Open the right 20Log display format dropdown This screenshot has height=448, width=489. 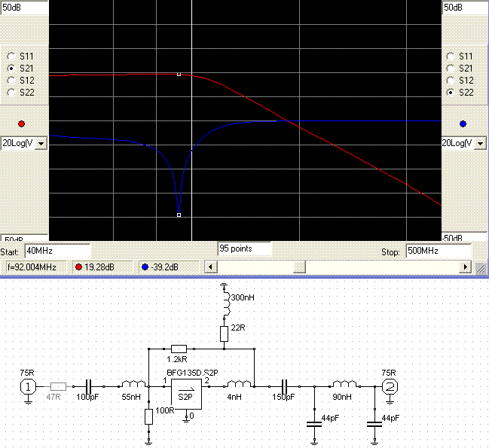coord(480,144)
